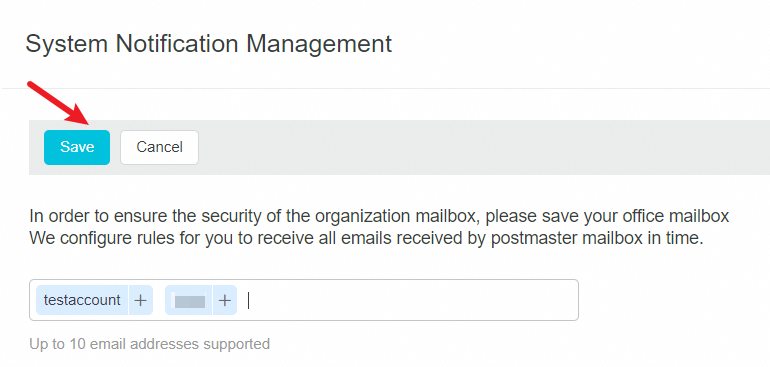Click blank space in the gray action bar
This screenshot has height=367, width=770.
(x=481, y=147)
